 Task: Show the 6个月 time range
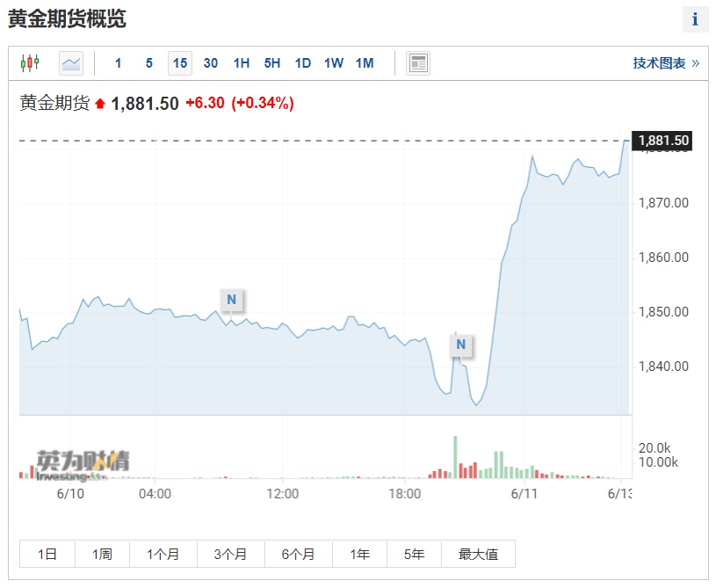(298, 554)
